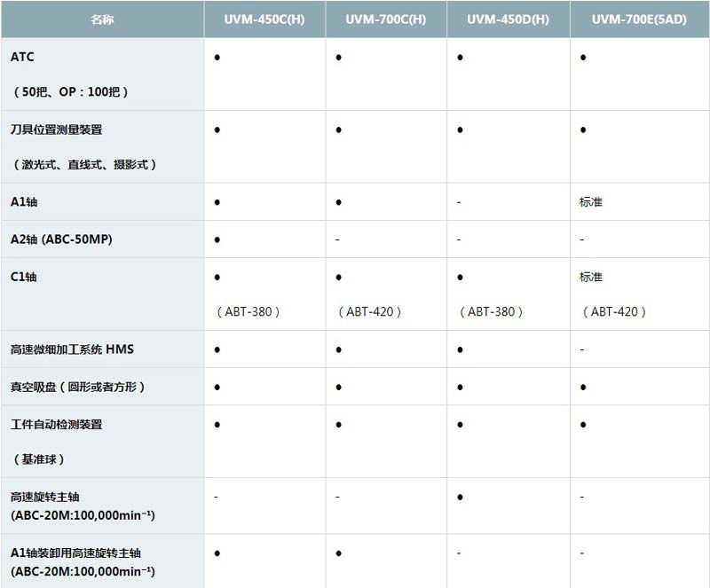Click the text （基准球）
710x588 pixels.
tap(38, 459)
